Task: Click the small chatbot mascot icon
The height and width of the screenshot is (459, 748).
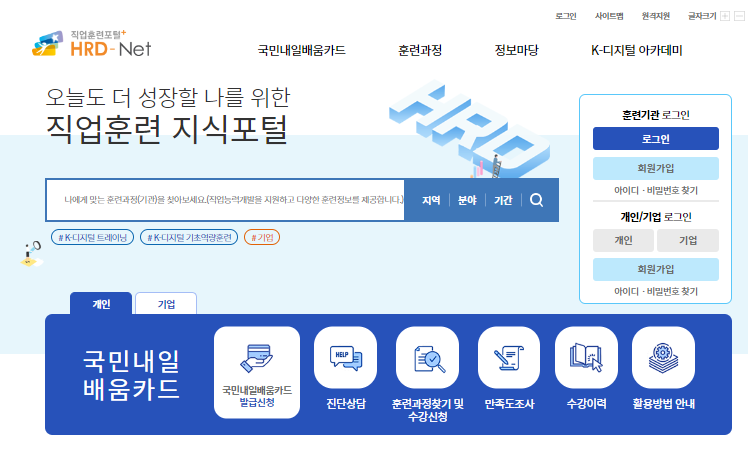Action: 31,254
